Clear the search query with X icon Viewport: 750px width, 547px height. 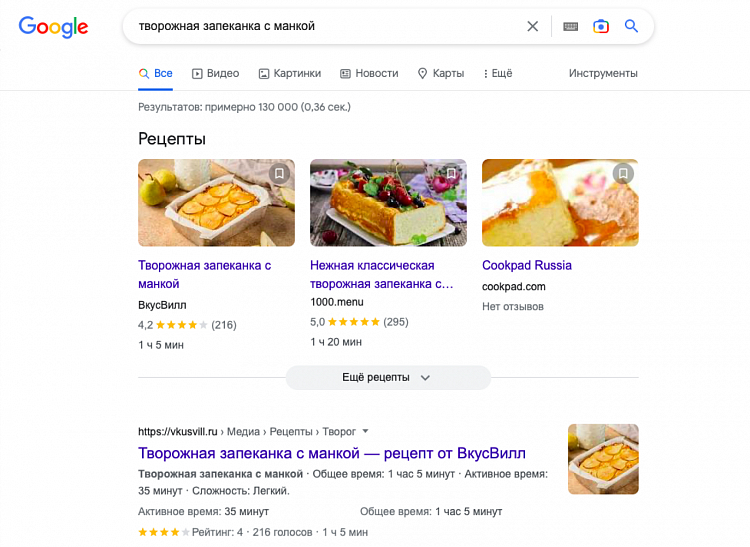(x=533, y=27)
